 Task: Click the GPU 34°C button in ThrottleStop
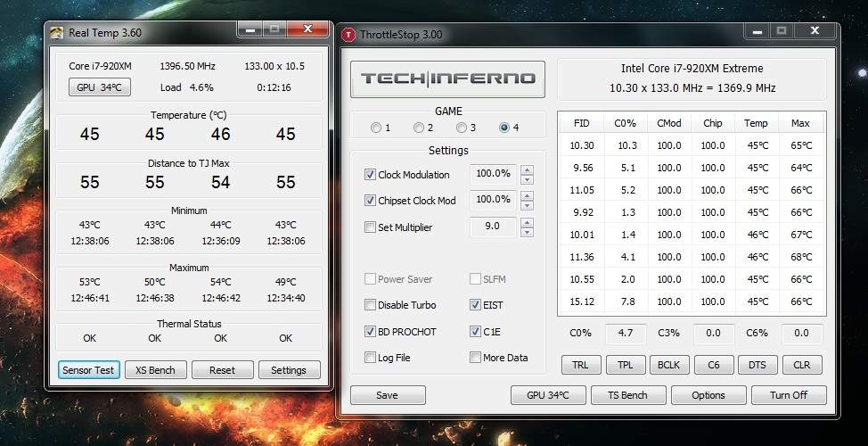coord(548,395)
